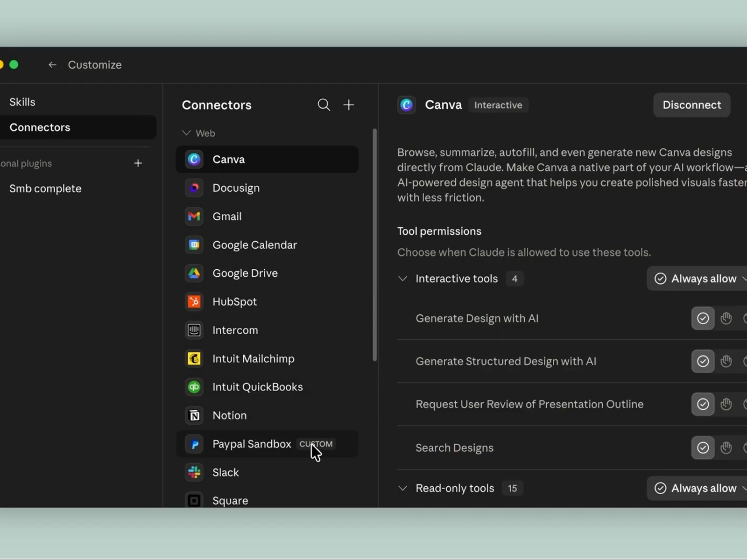Click the Slack logo icon
This screenshot has height=560, width=747.
[194, 473]
